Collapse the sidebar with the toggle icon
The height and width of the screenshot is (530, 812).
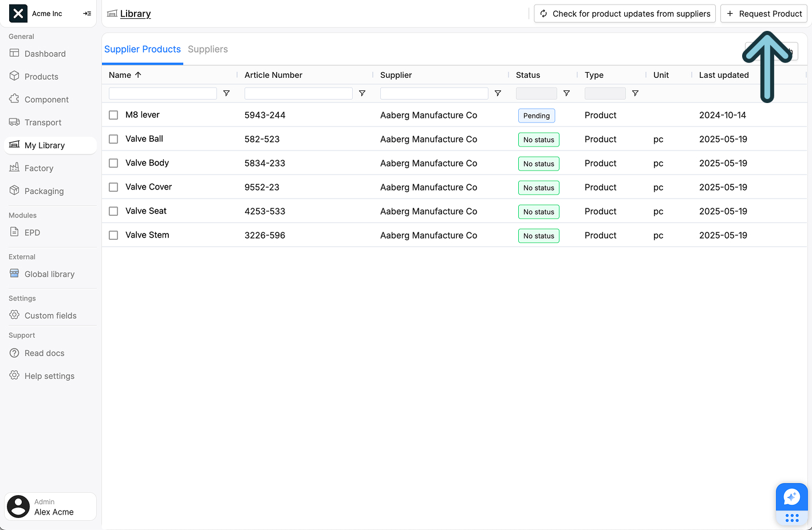(87, 13)
